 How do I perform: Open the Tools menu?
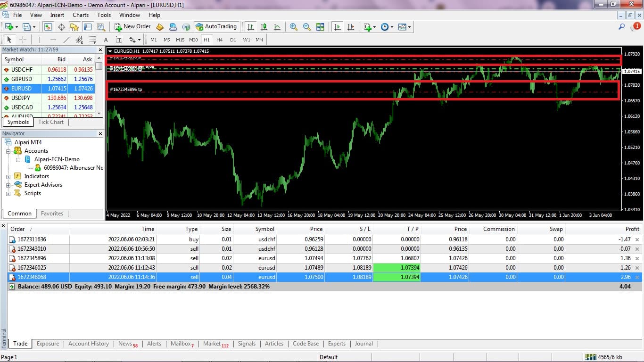104,15
